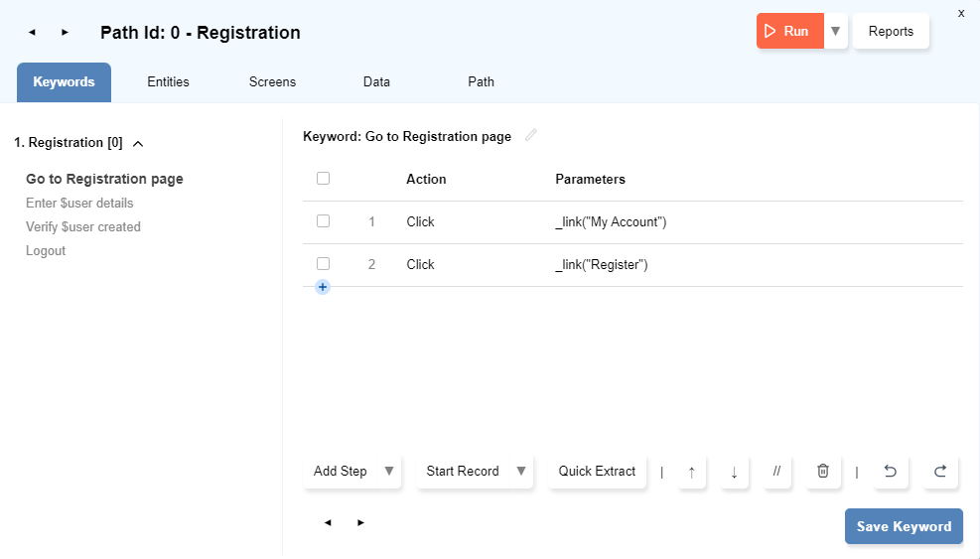Open the Add Step dropdown arrow
Screen dimensions: 980x559
tap(389, 472)
